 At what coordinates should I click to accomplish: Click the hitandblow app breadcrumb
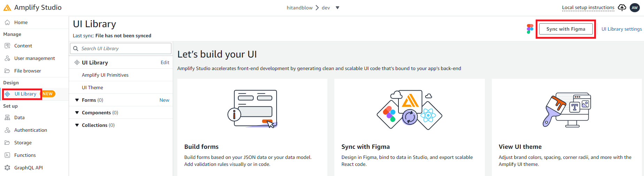[300, 8]
